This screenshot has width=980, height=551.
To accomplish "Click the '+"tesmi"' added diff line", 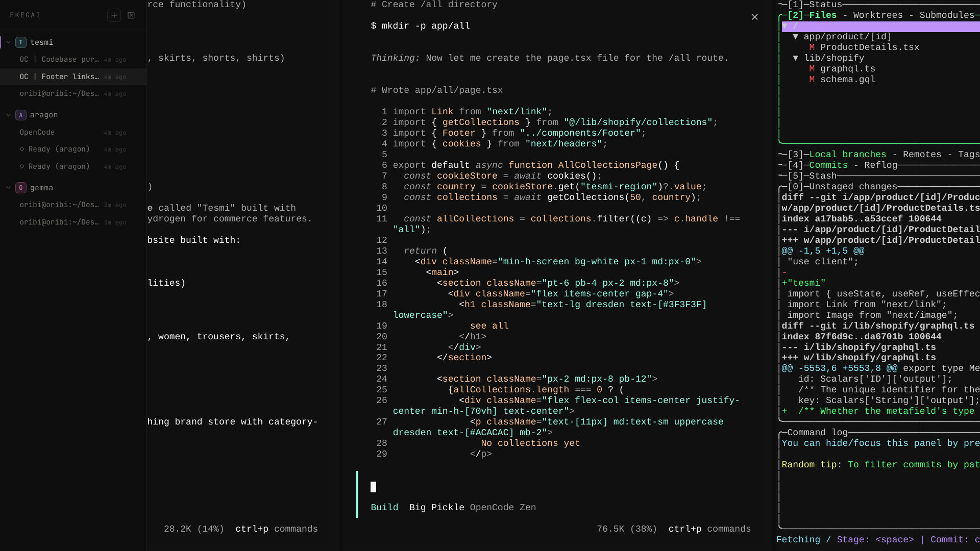I will 803,283.
